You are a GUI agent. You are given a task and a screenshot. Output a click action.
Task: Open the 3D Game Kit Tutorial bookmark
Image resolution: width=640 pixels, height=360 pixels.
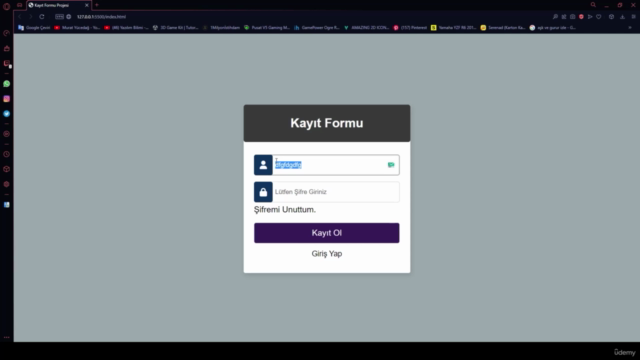click(175, 28)
